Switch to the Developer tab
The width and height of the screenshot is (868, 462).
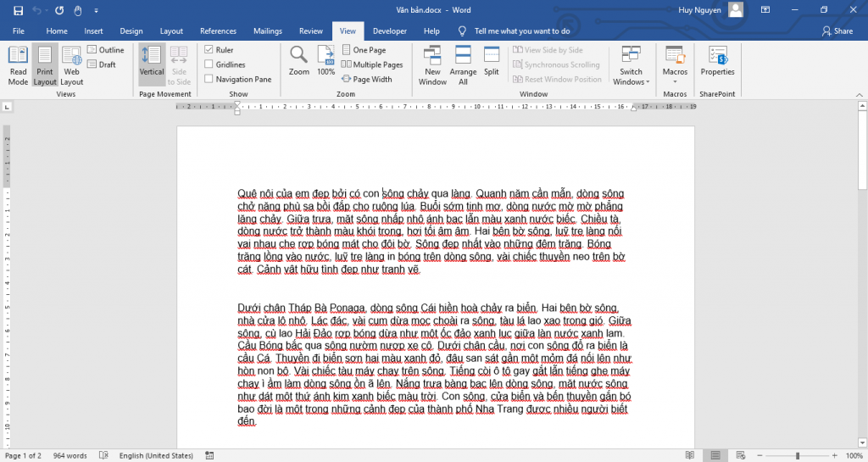click(x=390, y=31)
